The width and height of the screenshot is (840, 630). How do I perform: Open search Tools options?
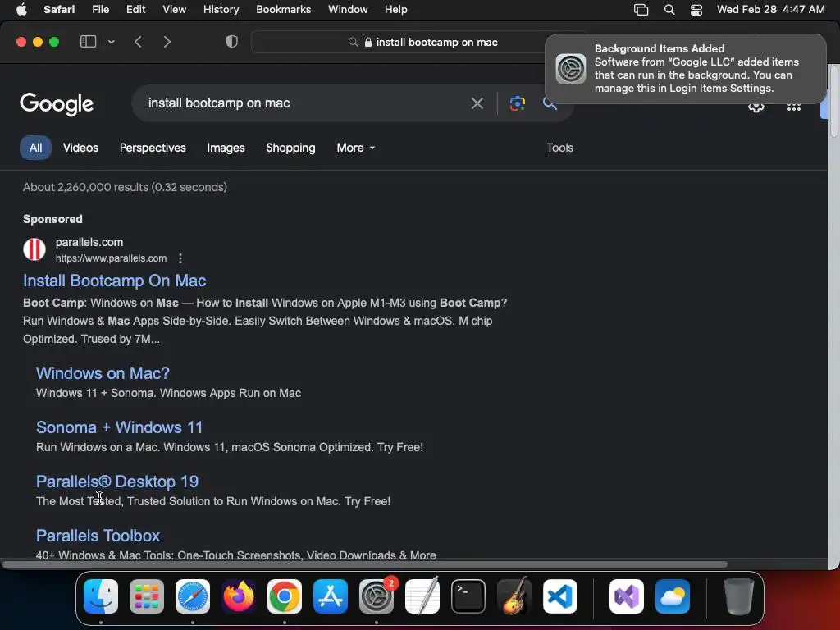click(559, 148)
